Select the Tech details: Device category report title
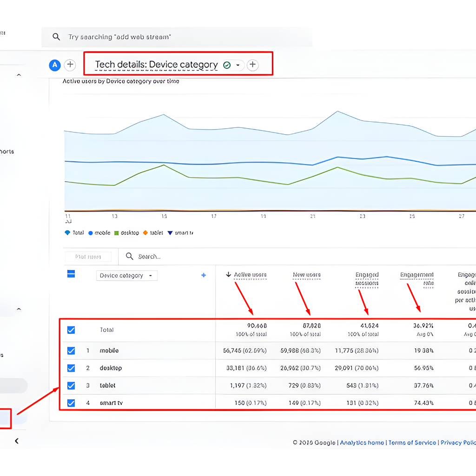476x476 pixels. pos(156,65)
